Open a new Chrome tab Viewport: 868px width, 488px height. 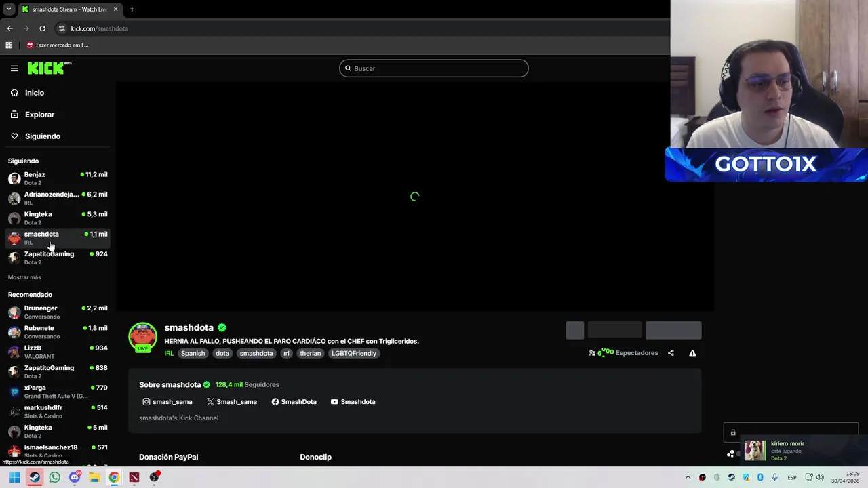click(x=132, y=9)
